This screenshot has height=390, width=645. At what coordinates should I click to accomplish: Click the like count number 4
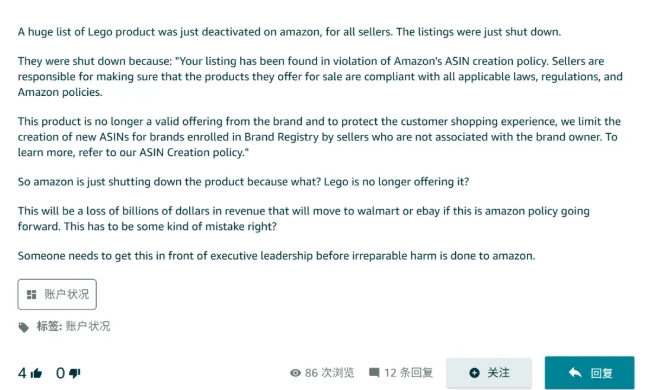(x=22, y=373)
